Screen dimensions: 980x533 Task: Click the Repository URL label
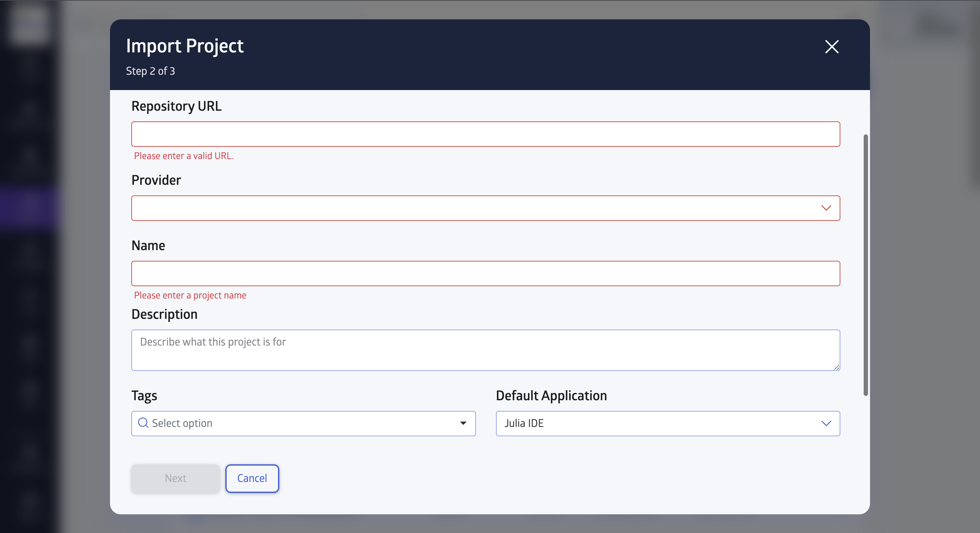click(176, 106)
